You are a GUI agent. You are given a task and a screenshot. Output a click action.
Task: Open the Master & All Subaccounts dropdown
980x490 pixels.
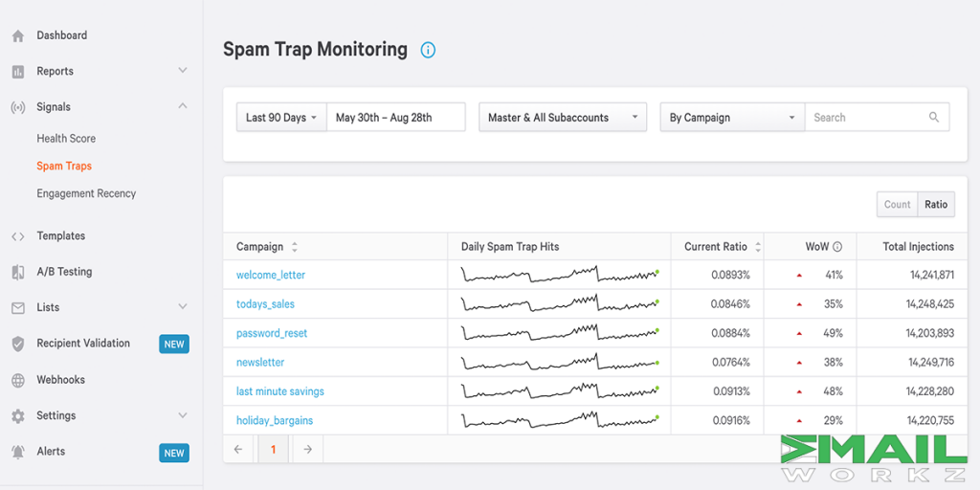pos(562,118)
